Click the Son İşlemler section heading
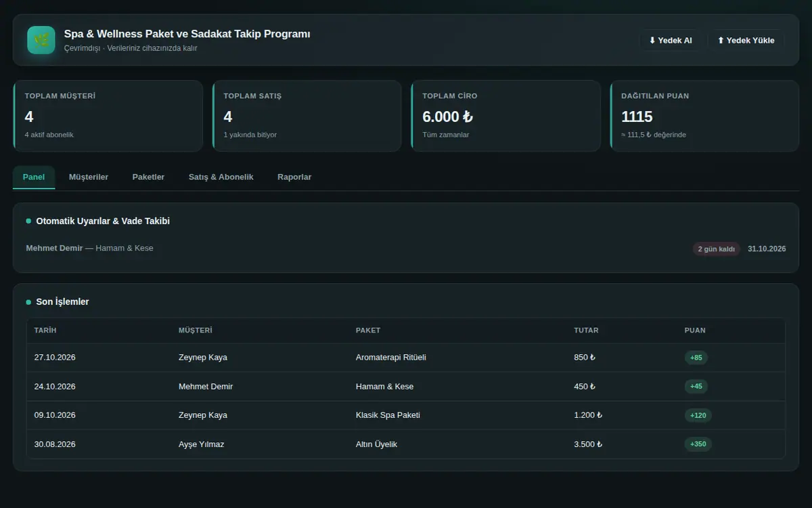This screenshot has height=508, width=812. click(x=62, y=302)
